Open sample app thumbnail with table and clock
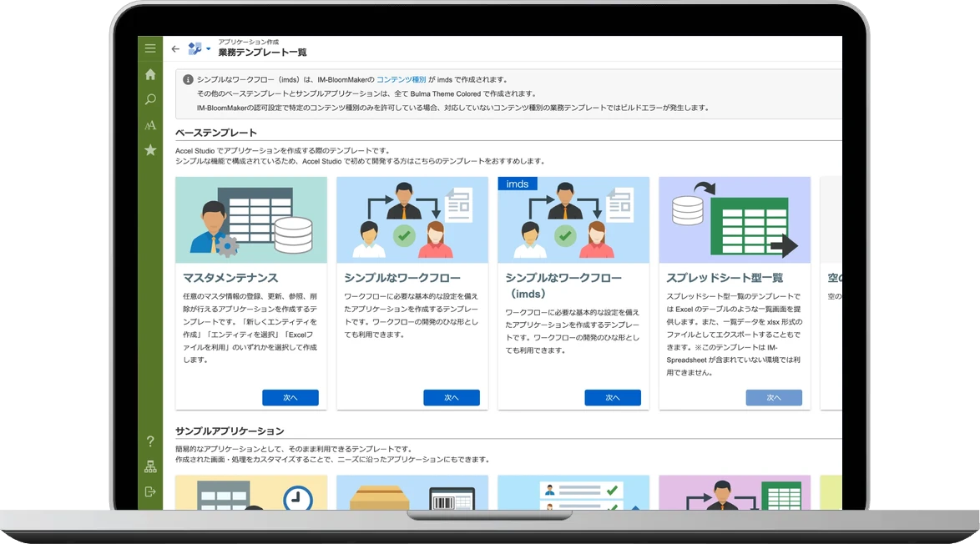The image size is (980, 544). [x=251, y=493]
